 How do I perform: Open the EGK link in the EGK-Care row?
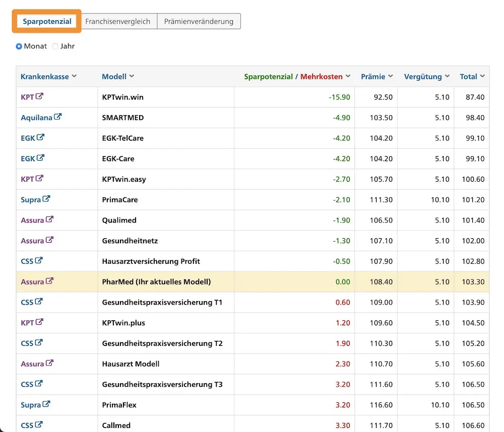point(28,159)
